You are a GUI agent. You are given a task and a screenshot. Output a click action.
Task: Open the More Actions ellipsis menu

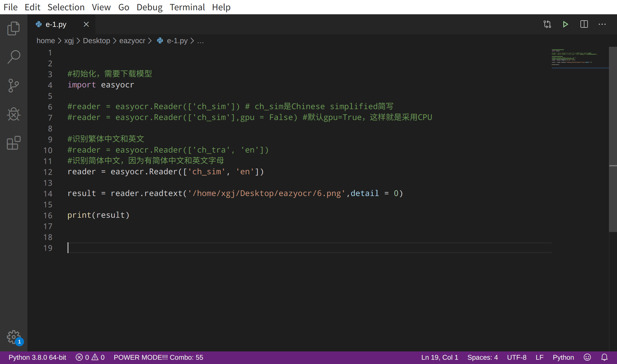(602, 24)
